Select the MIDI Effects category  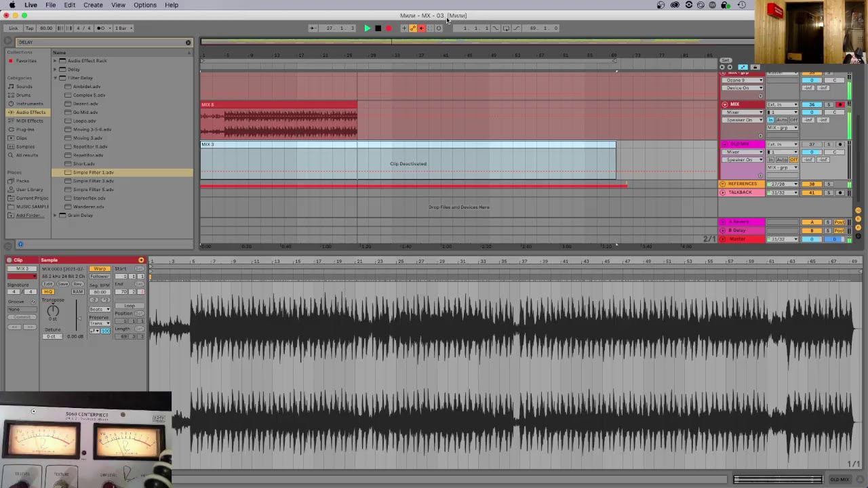point(29,121)
